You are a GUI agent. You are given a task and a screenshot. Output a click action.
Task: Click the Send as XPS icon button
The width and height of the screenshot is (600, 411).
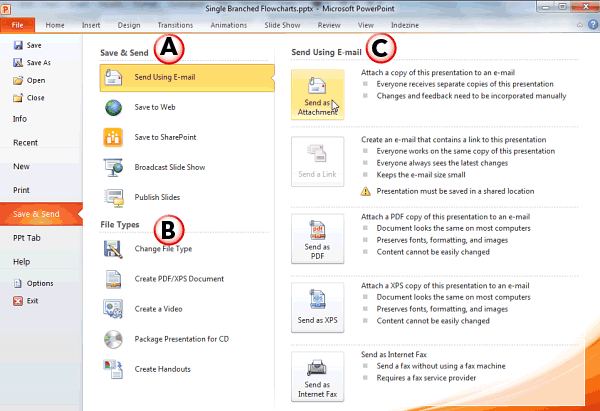pos(317,309)
